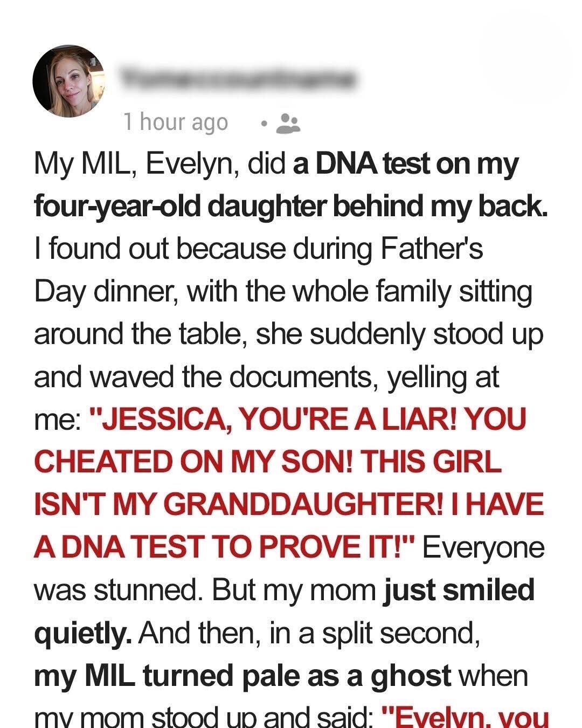Click the cut-off red text "Evelyn, you"
The image size is (582, 728).
(x=465, y=717)
